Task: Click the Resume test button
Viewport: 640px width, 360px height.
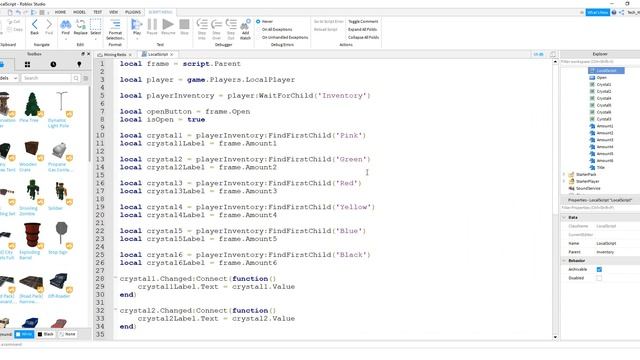Action: click(x=168, y=27)
